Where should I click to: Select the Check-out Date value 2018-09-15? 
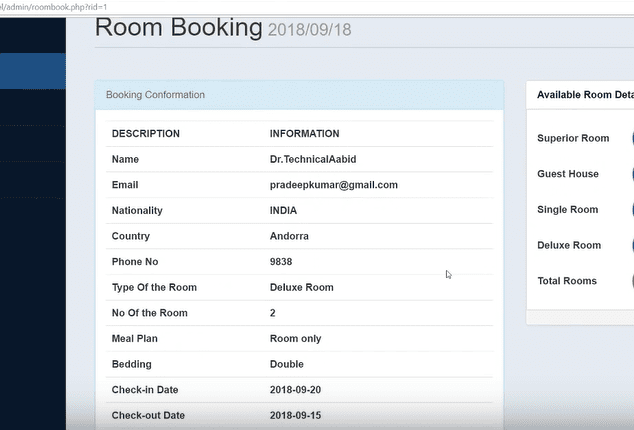point(295,415)
